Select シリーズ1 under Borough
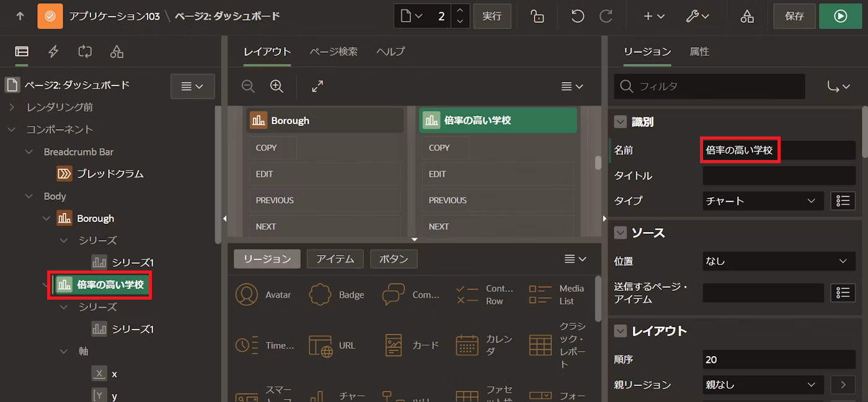The image size is (868, 402). point(132,262)
